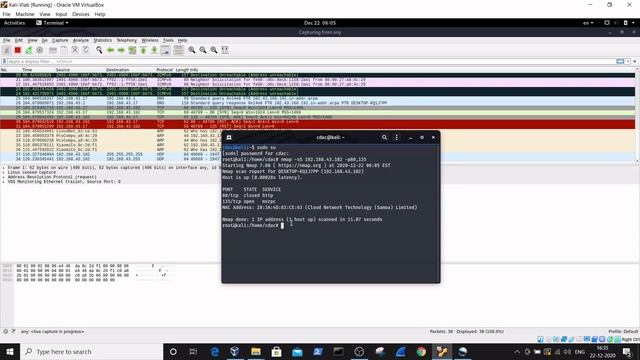Save the capture file toolbar icon

point(64,50)
